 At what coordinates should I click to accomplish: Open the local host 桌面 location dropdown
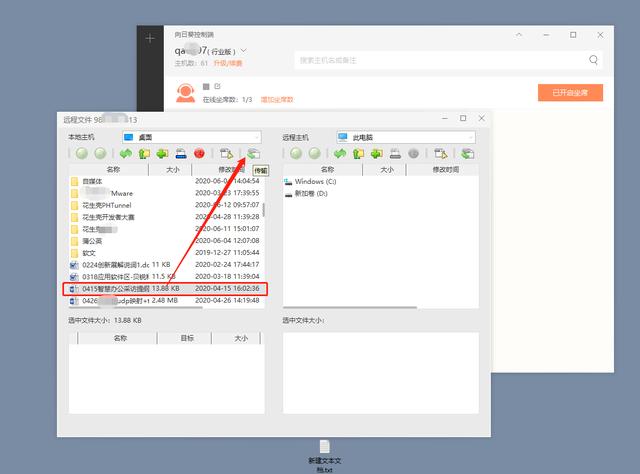point(256,136)
